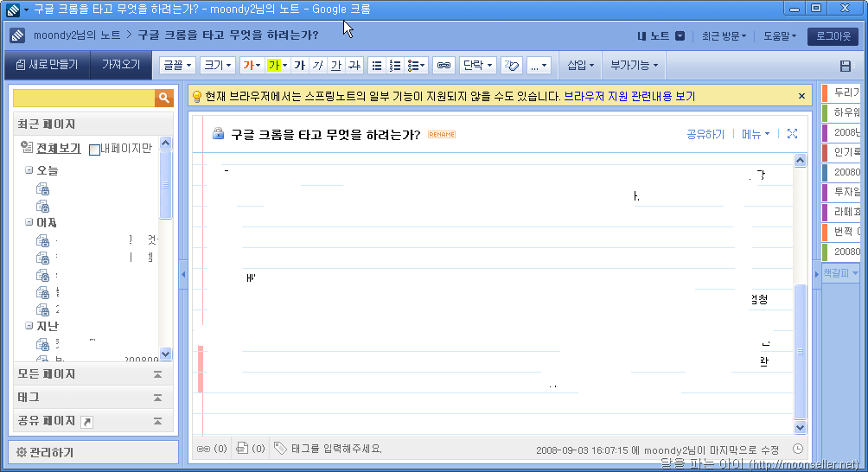Collapse the 지난 tree group
868x472 pixels.
point(29,326)
